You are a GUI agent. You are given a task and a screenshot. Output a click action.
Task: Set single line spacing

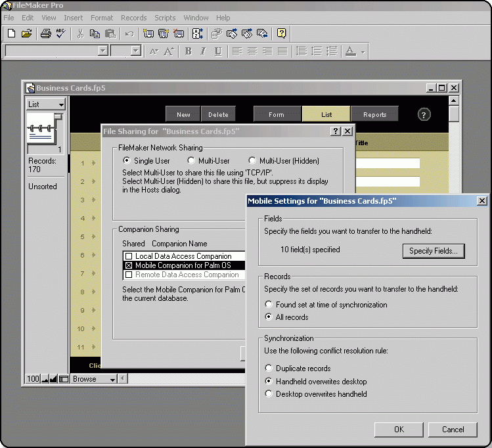[x=302, y=51]
